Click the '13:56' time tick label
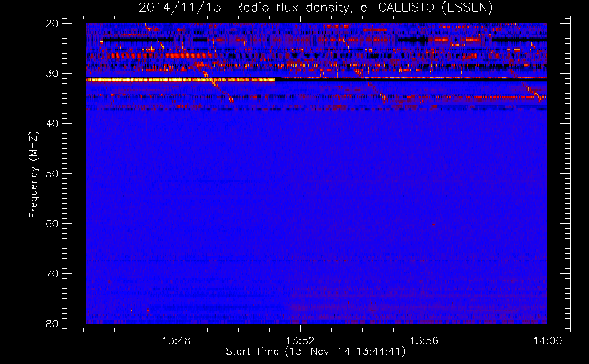The height and width of the screenshot is (364, 589). 424,341
